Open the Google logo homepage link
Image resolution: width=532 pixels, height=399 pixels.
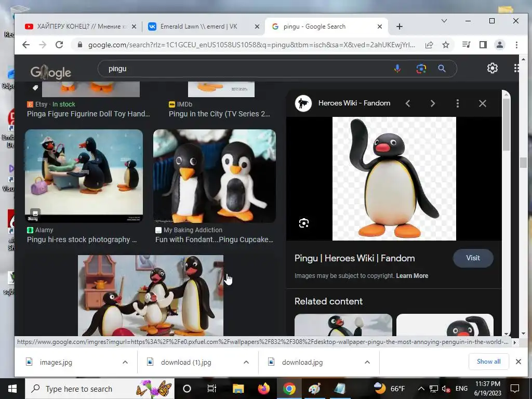click(50, 72)
